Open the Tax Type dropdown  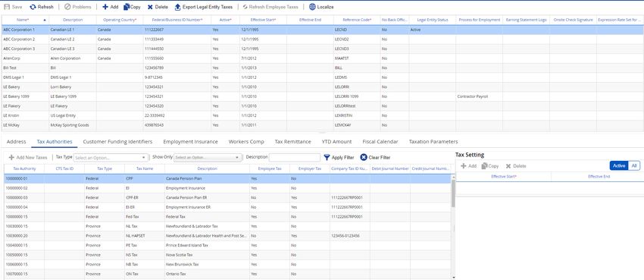click(x=111, y=158)
